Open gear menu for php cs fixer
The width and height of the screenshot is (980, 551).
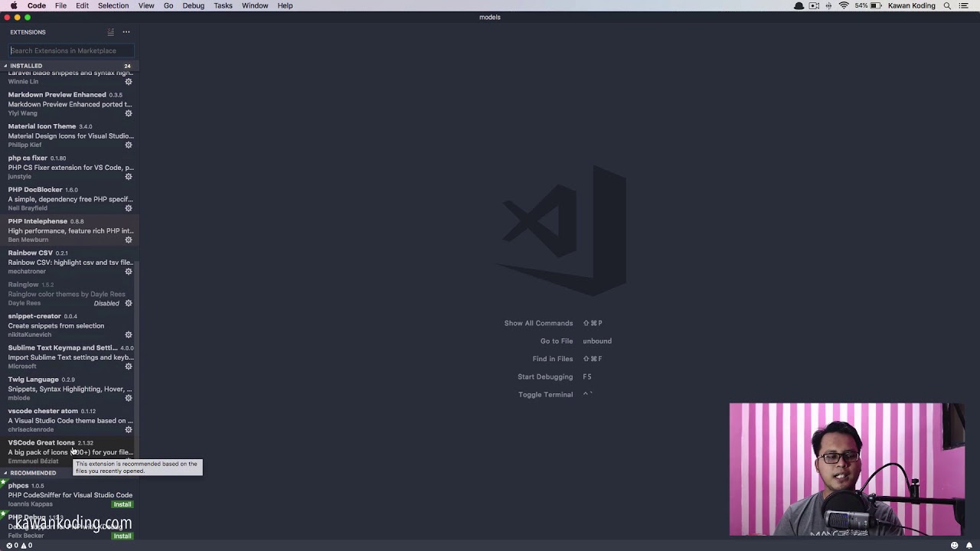(129, 177)
